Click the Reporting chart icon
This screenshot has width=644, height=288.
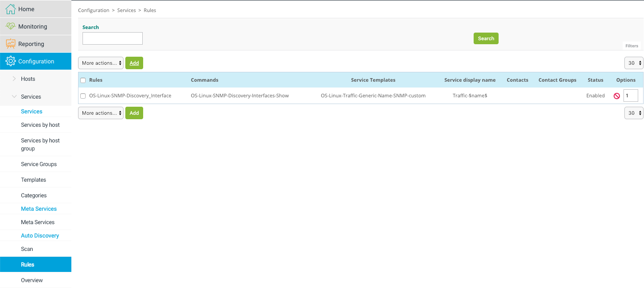[10, 44]
